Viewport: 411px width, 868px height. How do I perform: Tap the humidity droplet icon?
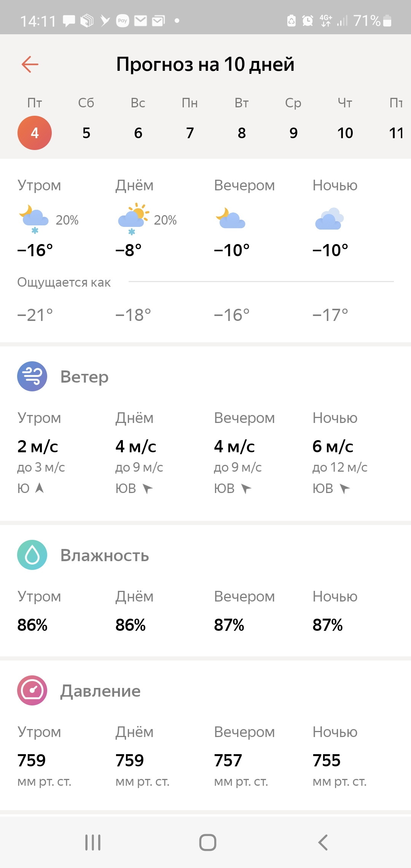click(32, 555)
